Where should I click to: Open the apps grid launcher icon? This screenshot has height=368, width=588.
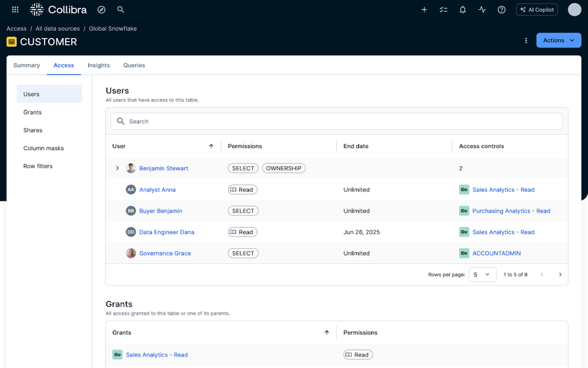pyautogui.click(x=15, y=9)
